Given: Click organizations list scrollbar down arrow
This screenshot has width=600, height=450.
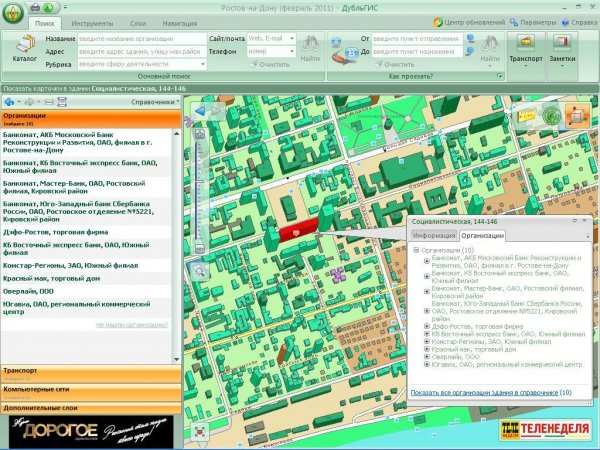Looking at the screenshot, I should 176,359.
